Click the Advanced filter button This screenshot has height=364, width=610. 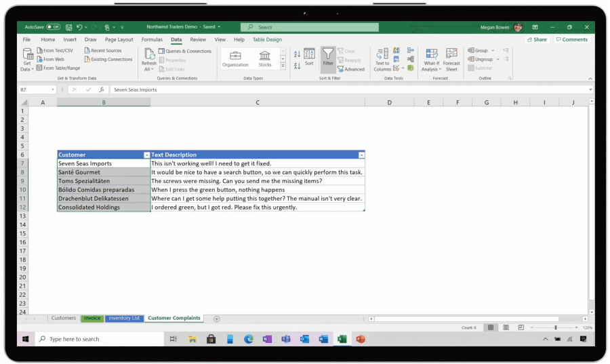tap(350, 68)
